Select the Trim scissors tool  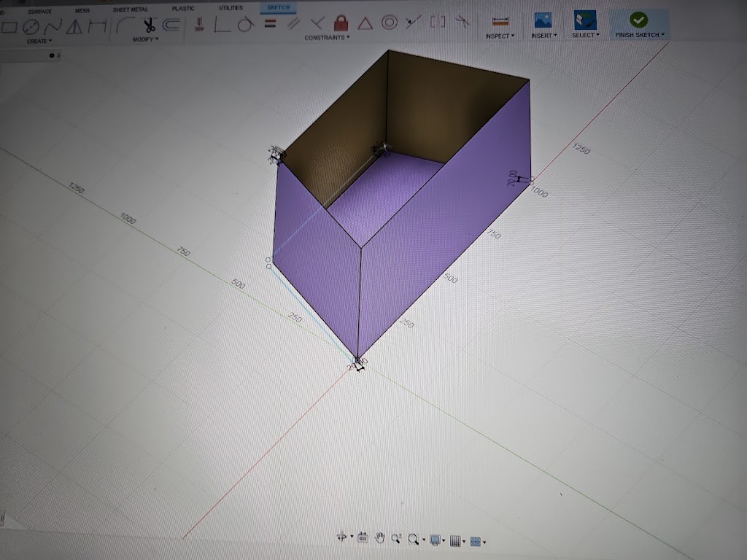[149, 25]
